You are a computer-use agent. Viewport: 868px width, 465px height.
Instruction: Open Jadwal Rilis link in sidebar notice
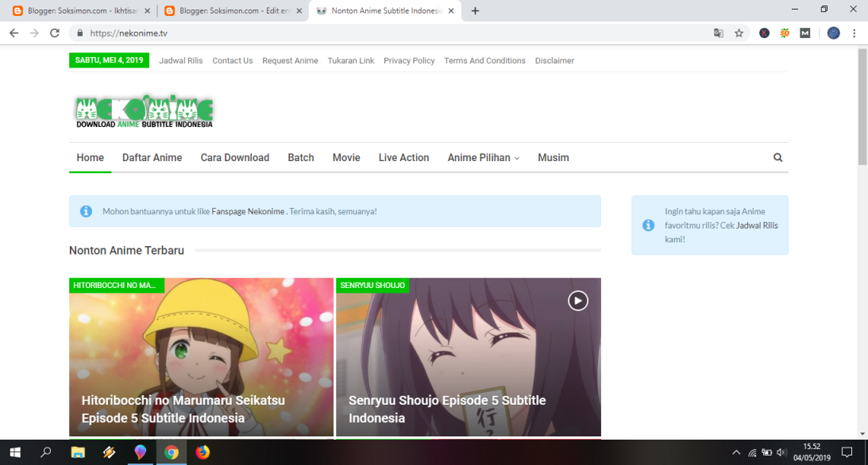[x=757, y=225]
